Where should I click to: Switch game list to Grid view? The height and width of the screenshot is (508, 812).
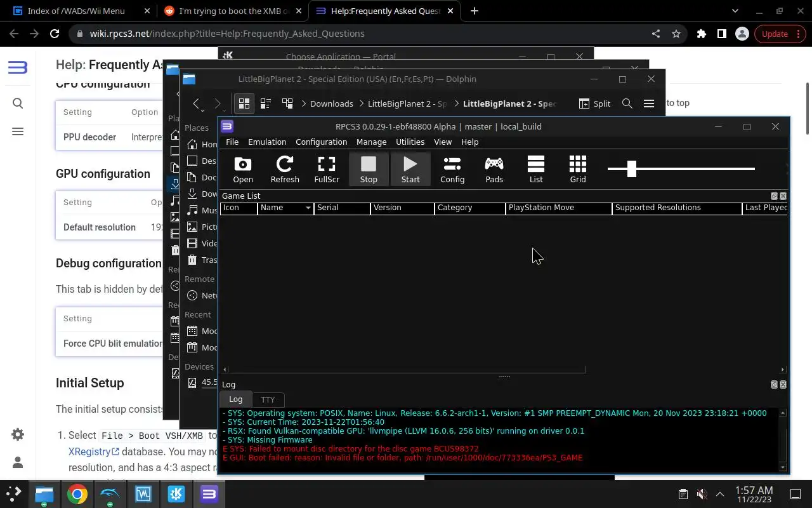578,169
